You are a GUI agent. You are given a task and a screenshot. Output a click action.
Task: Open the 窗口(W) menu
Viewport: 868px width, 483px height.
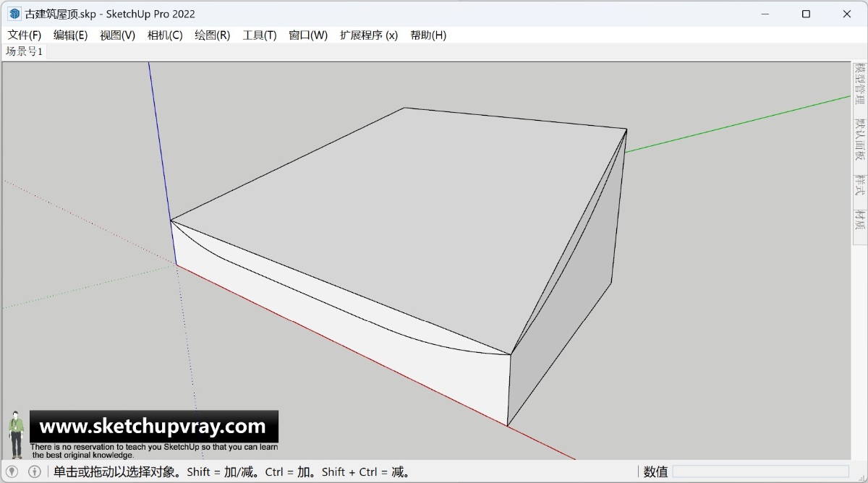click(307, 34)
